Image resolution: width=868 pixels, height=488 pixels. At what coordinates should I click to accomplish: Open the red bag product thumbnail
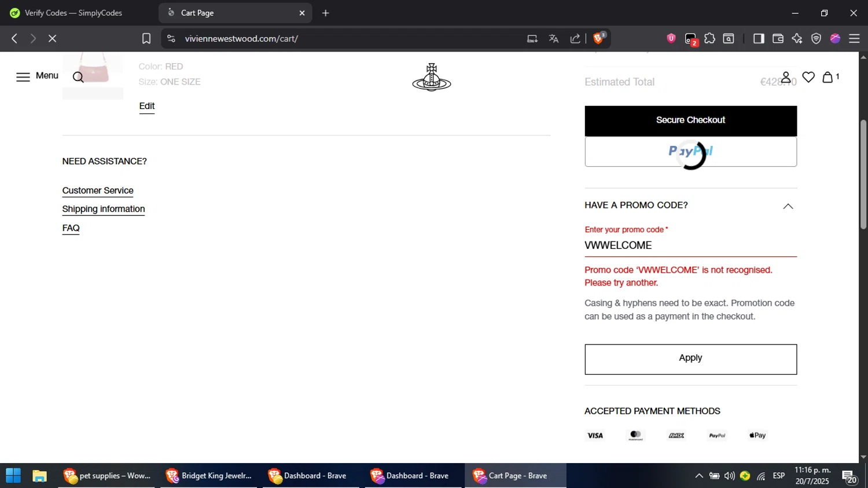93,76
